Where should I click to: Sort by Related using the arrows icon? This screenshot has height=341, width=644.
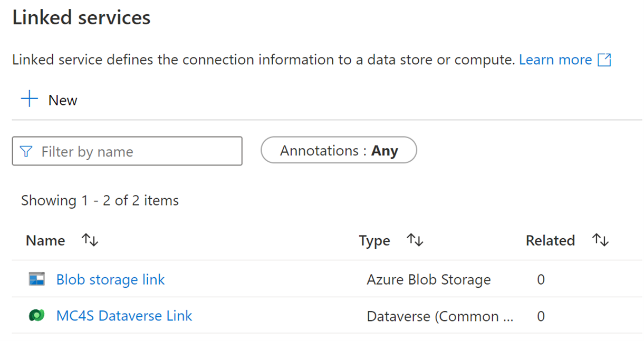[x=600, y=240]
